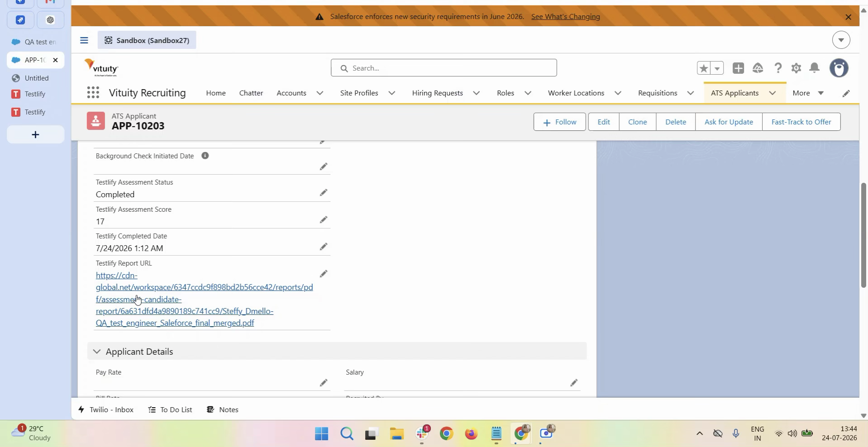
Task: Dismiss the security requirements banner
Action: coord(848,17)
